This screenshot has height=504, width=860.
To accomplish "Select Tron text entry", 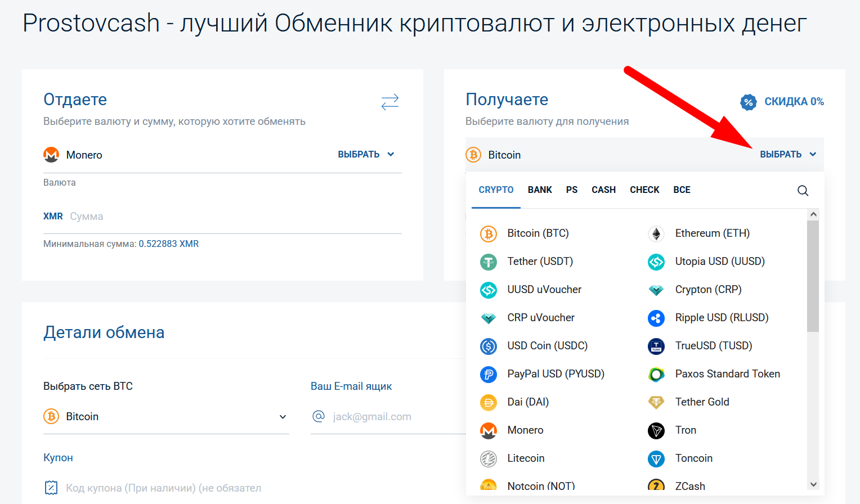I will tap(686, 430).
